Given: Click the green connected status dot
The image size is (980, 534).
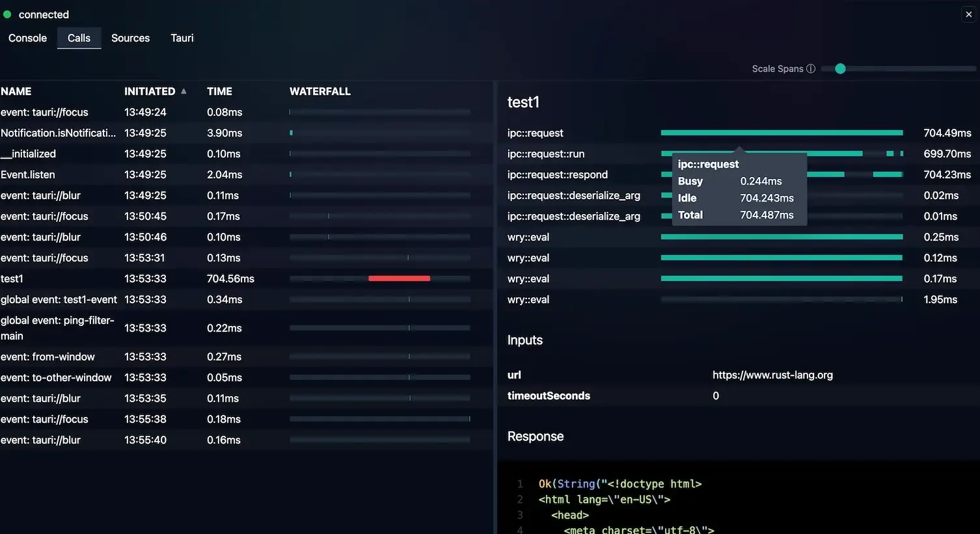Looking at the screenshot, I should [x=7, y=14].
